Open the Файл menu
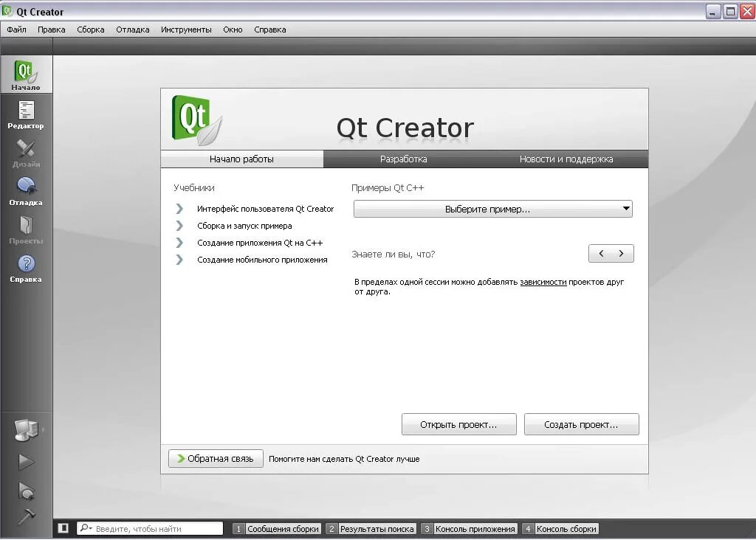The height and width of the screenshot is (540, 756). tap(16, 30)
